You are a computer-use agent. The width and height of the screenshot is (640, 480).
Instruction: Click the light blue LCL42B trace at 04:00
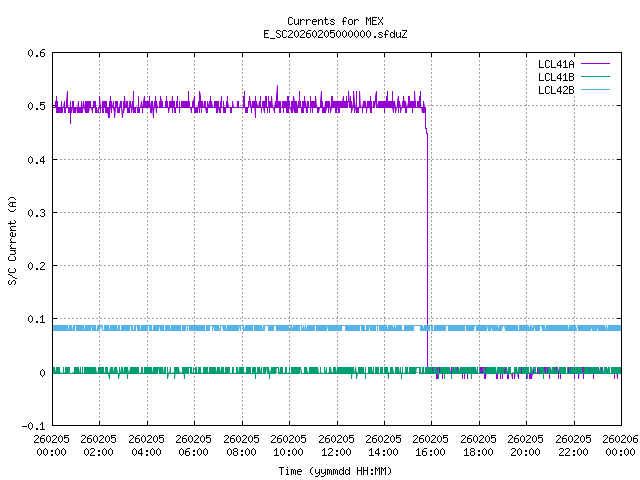tap(146, 328)
